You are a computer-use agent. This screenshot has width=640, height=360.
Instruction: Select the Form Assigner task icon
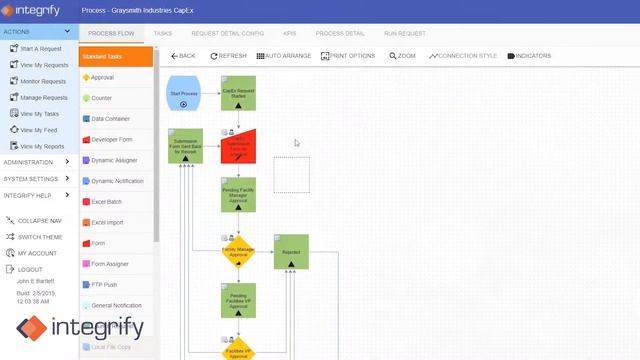(86, 264)
